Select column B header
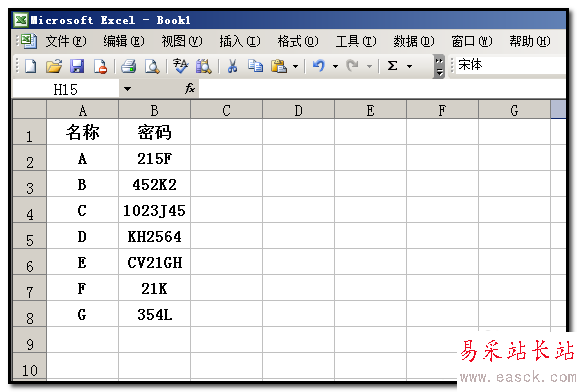Screen dimensions: 577x392 coord(155,110)
